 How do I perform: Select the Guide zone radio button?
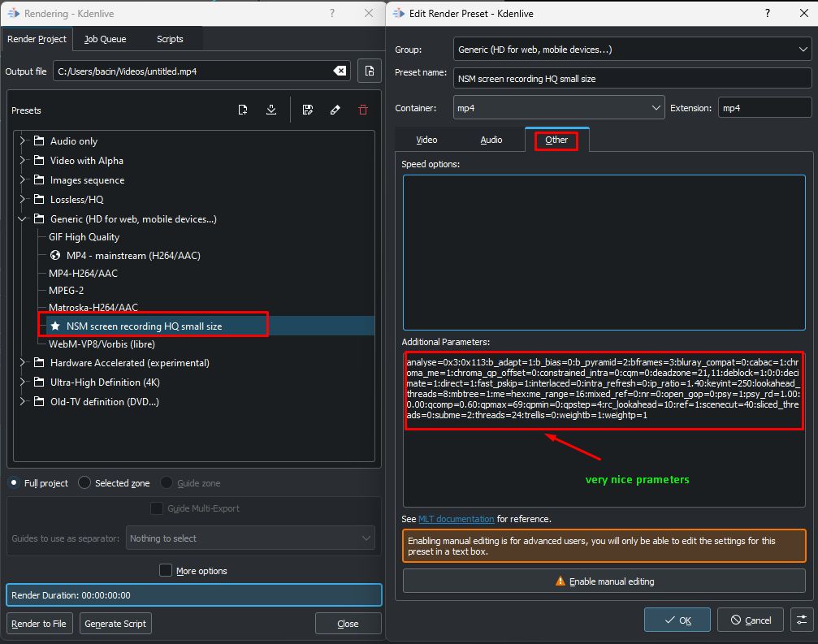(167, 483)
